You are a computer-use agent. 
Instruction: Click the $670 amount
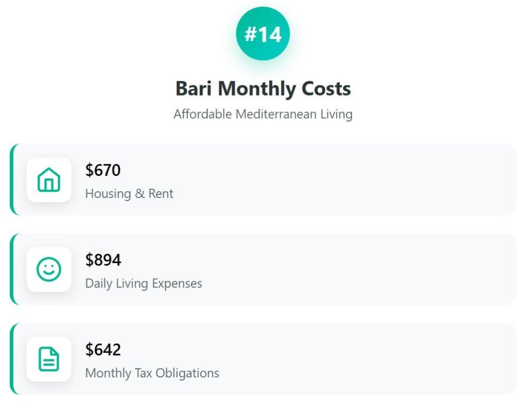[103, 170]
